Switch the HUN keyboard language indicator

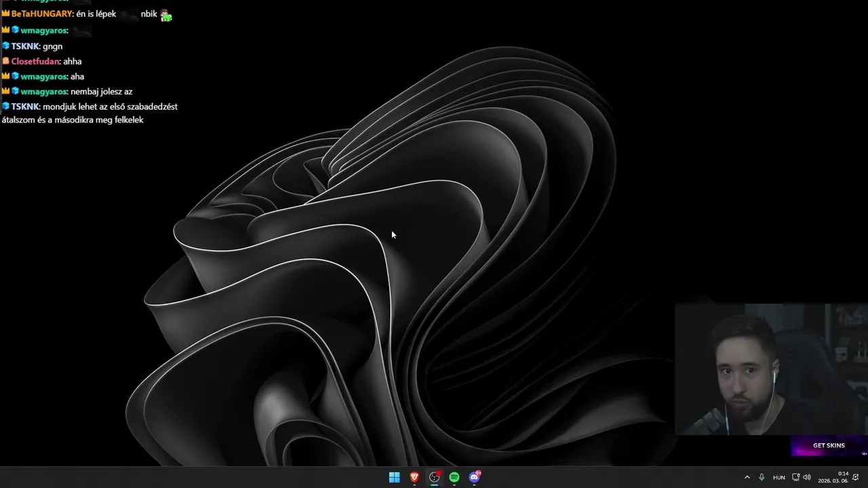(x=779, y=477)
